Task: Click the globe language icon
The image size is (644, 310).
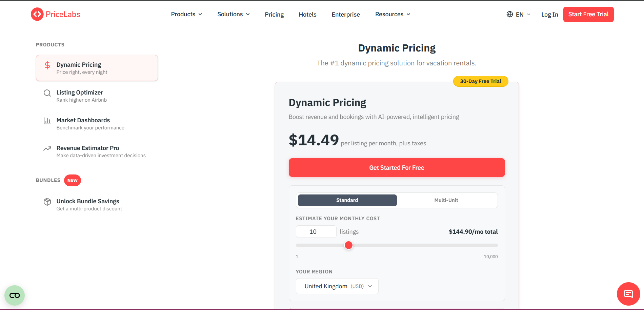Action: 509,14
